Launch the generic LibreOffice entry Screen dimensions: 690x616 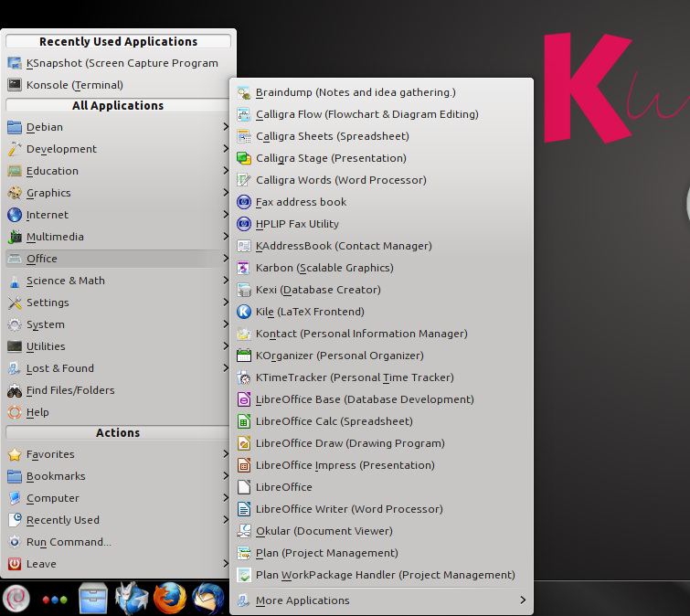381,487
